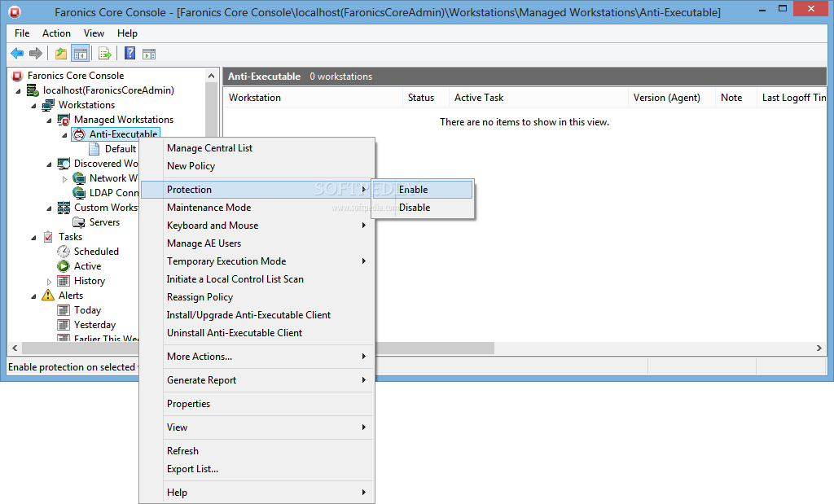This screenshot has height=504, width=834.
Task: Click the Servers folder icon
Action: (79, 221)
